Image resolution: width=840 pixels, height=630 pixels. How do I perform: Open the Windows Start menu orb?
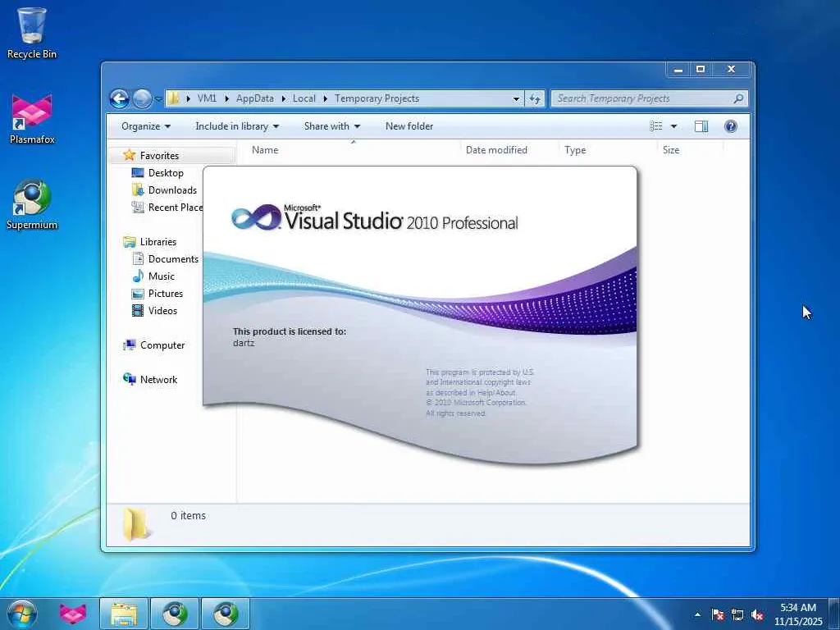[x=22, y=614]
